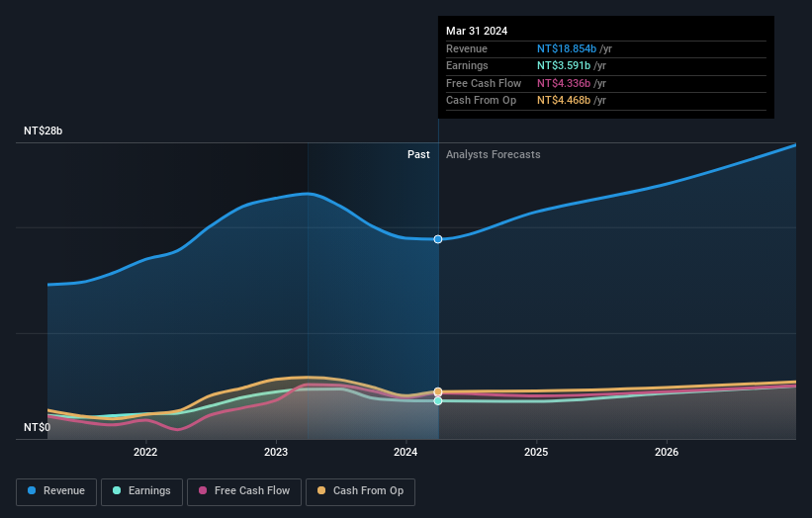The image size is (812, 518).
Task: Click the Past section label
Action: coord(418,154)
